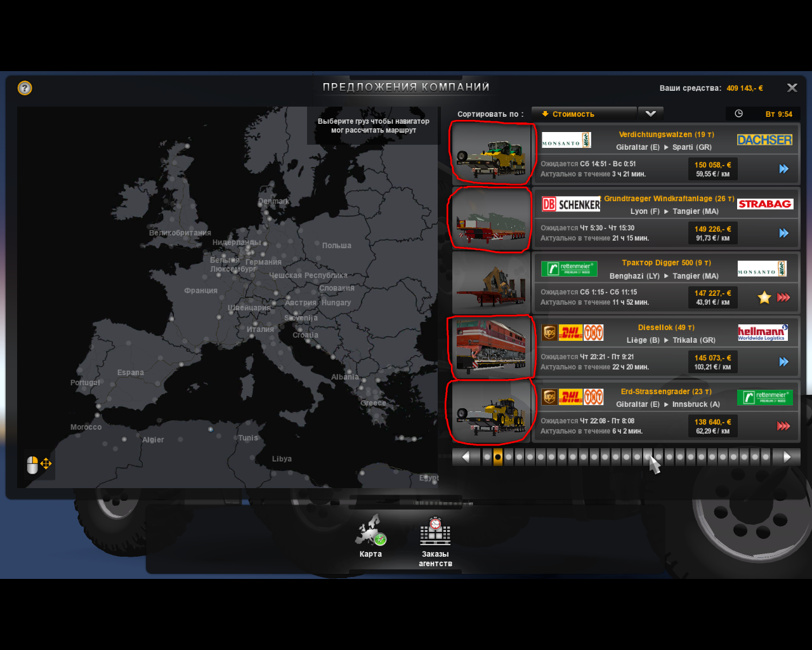Screen dimensions: 812x650
Task: Select the Трактор Digger 500 cargo thumbnail
Action: 492,282
